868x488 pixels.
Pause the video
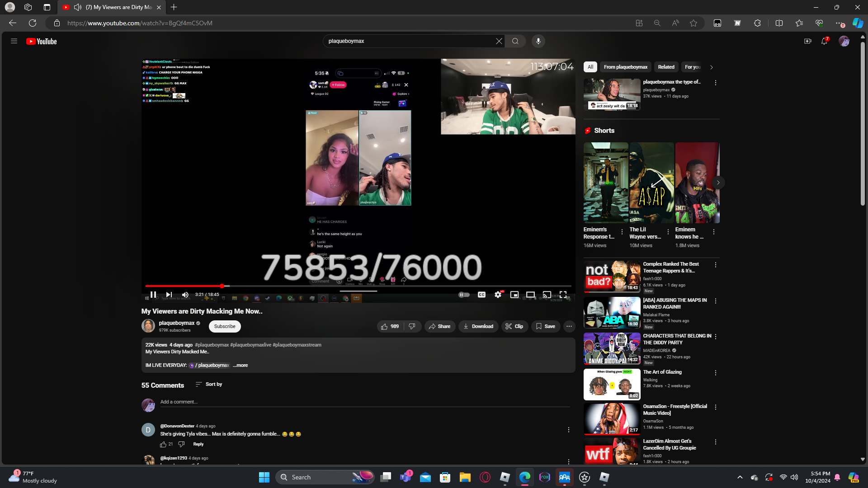pos(153,295)
